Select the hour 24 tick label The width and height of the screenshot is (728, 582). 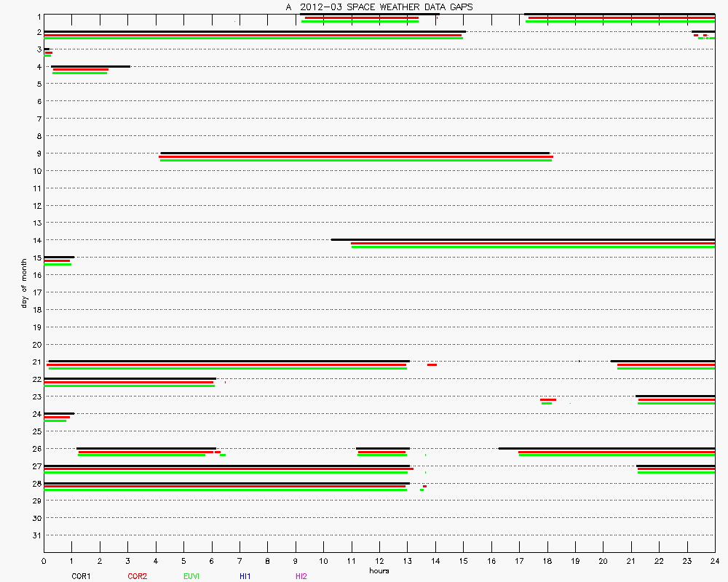point(714,561)
